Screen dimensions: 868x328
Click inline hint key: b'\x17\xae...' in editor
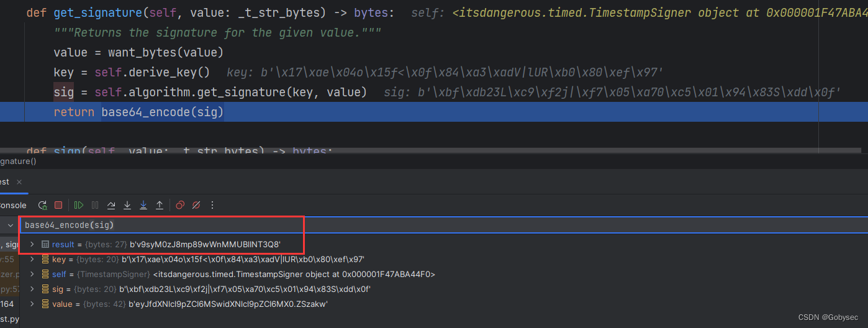point(445,73)
